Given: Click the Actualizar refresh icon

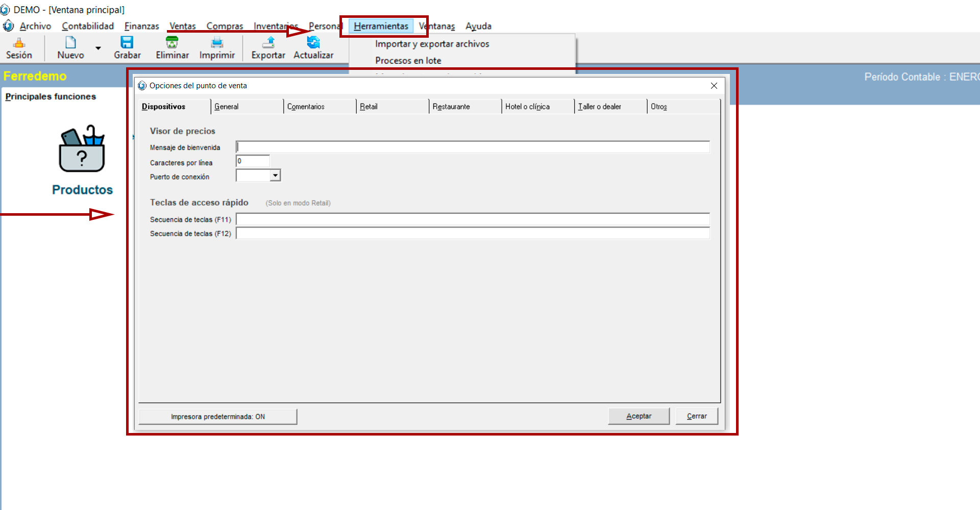Looking at the screenshot, I should click(313, 43).
